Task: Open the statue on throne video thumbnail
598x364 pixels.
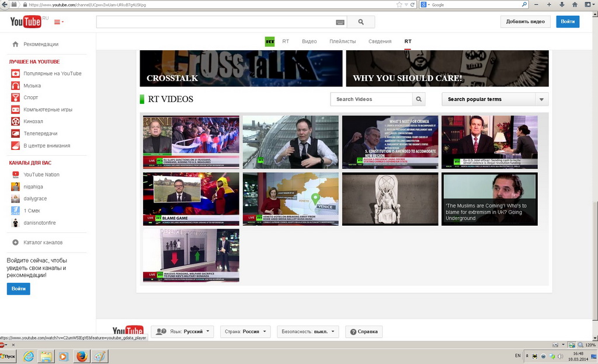Action: coord(390,199)
